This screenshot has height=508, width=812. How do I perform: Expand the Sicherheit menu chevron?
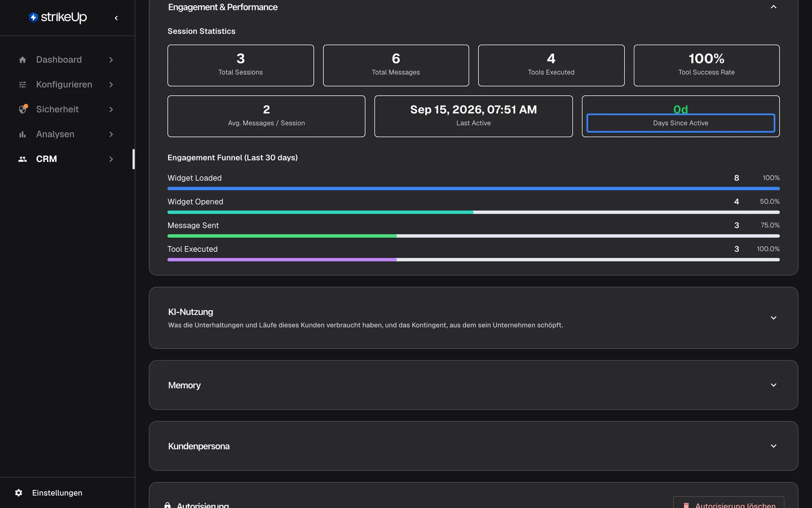pyautogui.click(x=111, y=109)
